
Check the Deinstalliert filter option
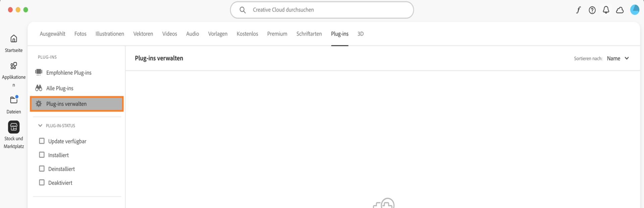[x=42, y=168]
